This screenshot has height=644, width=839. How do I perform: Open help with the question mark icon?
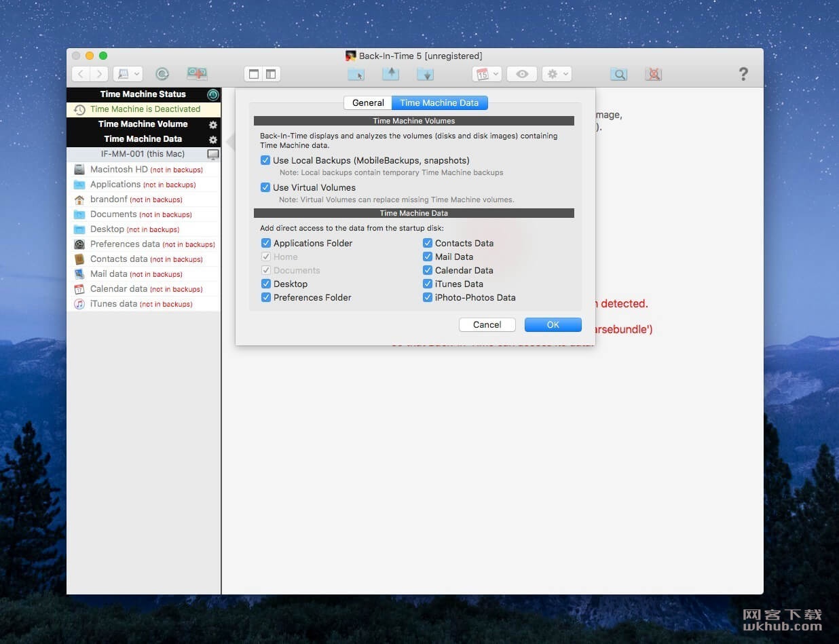pos(743,74)
